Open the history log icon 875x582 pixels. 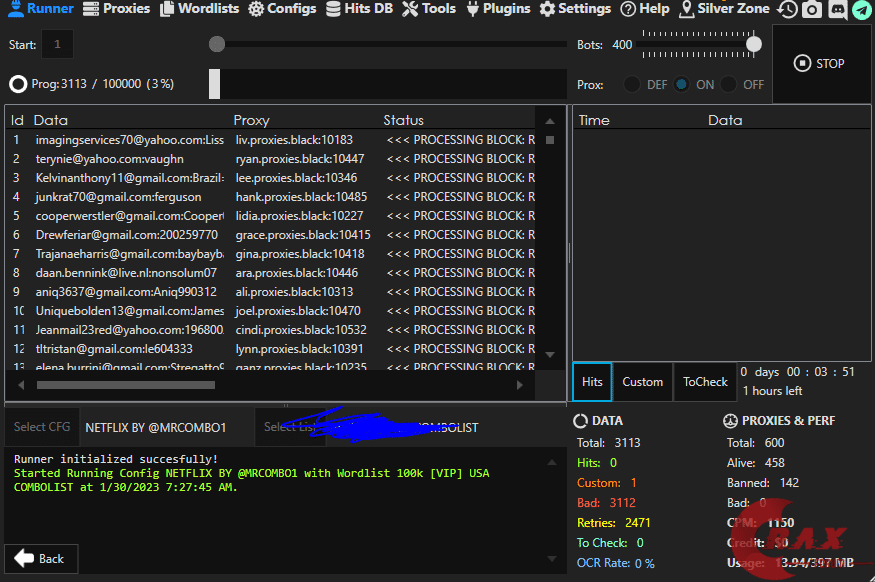pos(788,10)
